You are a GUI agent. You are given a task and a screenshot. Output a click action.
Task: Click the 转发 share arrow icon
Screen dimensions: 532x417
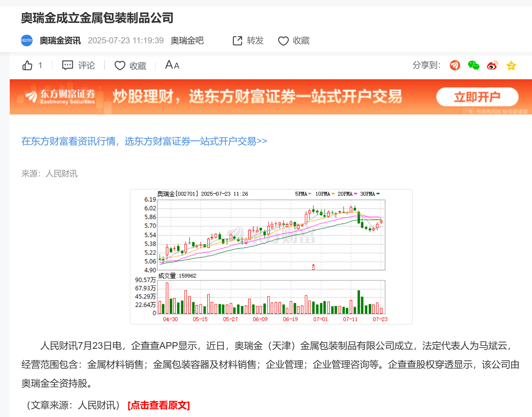237,41
